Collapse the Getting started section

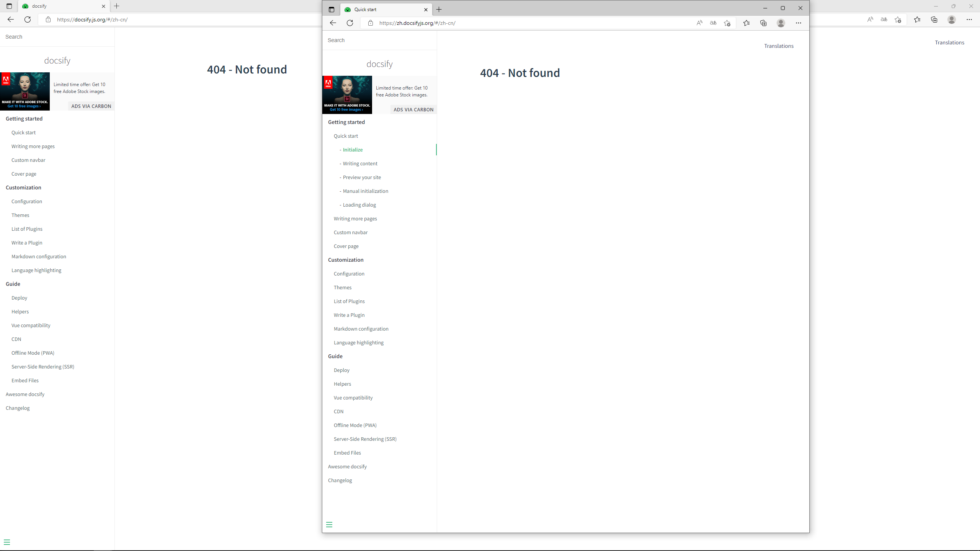[346, 122]
